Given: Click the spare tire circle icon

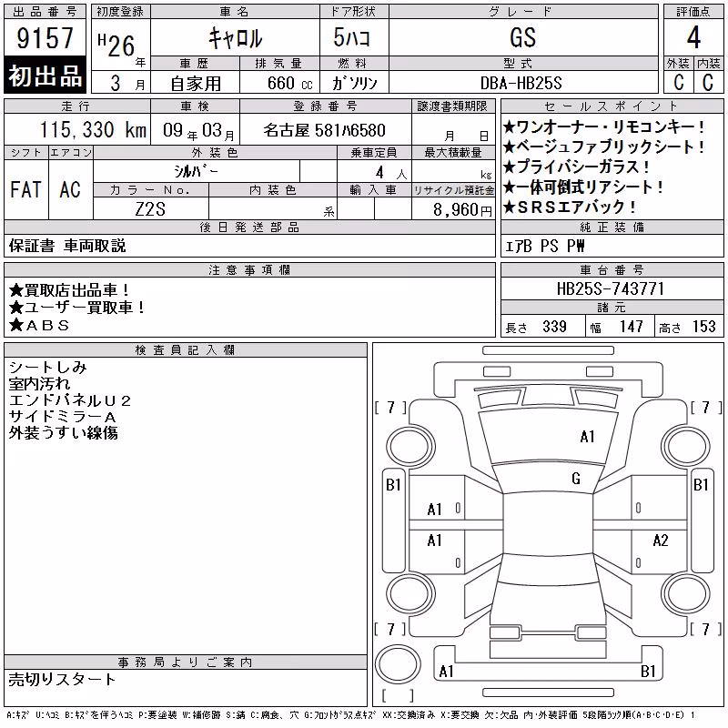Looking at the screenshot, I should 398,664.
